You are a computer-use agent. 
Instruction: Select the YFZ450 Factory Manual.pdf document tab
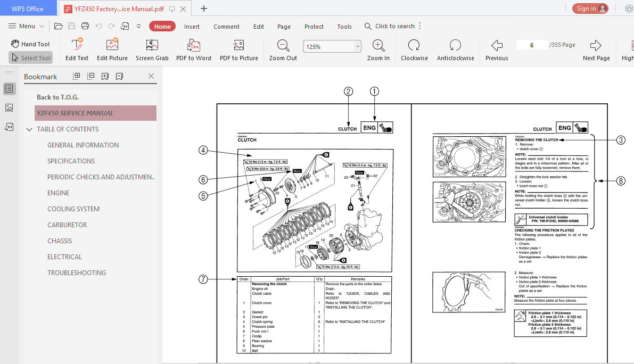tap(120, 9)
